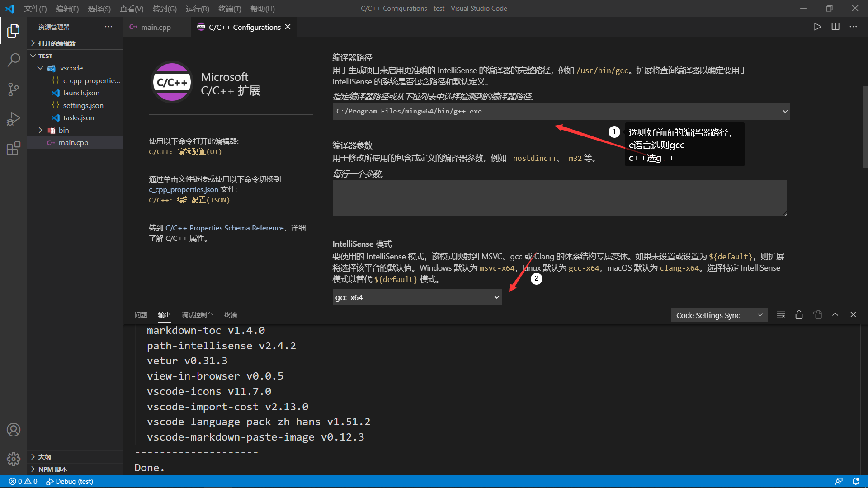Open the 选择(S) menu
868x488 pixels.
coord(99,9)
